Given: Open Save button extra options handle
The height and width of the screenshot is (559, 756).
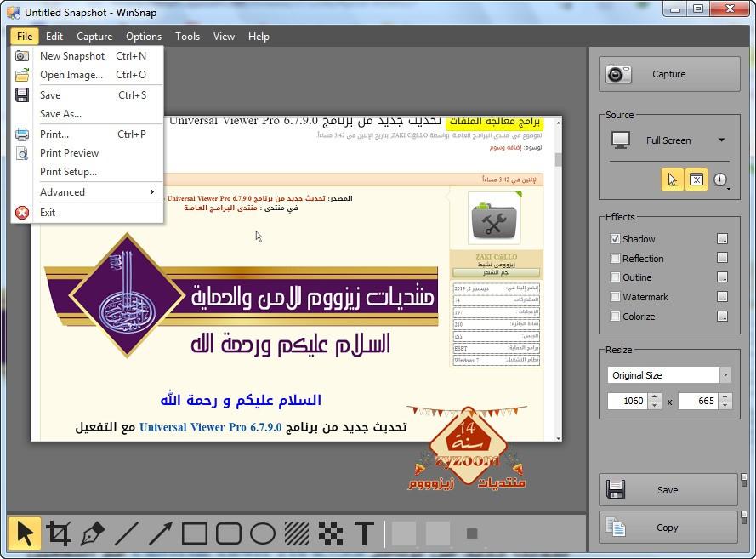Looking at the screenshot, I should 744,480.
